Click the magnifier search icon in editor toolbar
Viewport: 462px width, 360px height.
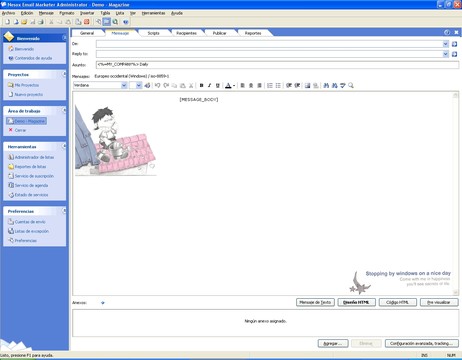point(351,85)
